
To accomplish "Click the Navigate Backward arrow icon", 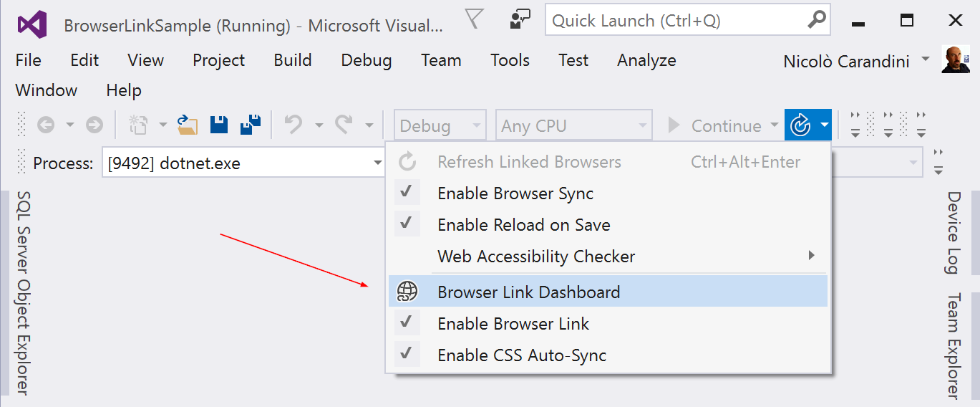I will coord(46,125).
